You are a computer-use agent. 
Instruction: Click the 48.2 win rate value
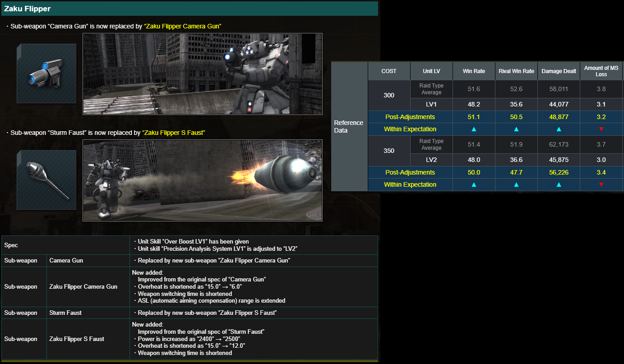click(x=474, y=104)
